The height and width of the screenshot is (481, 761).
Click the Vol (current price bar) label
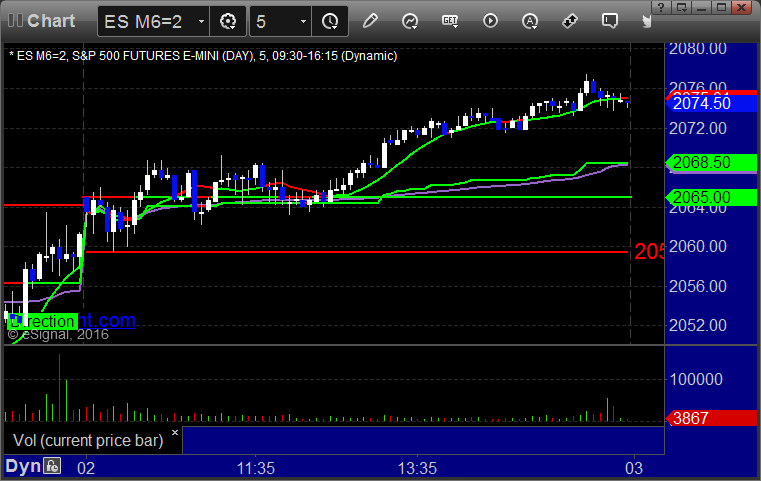click(88, 440)
